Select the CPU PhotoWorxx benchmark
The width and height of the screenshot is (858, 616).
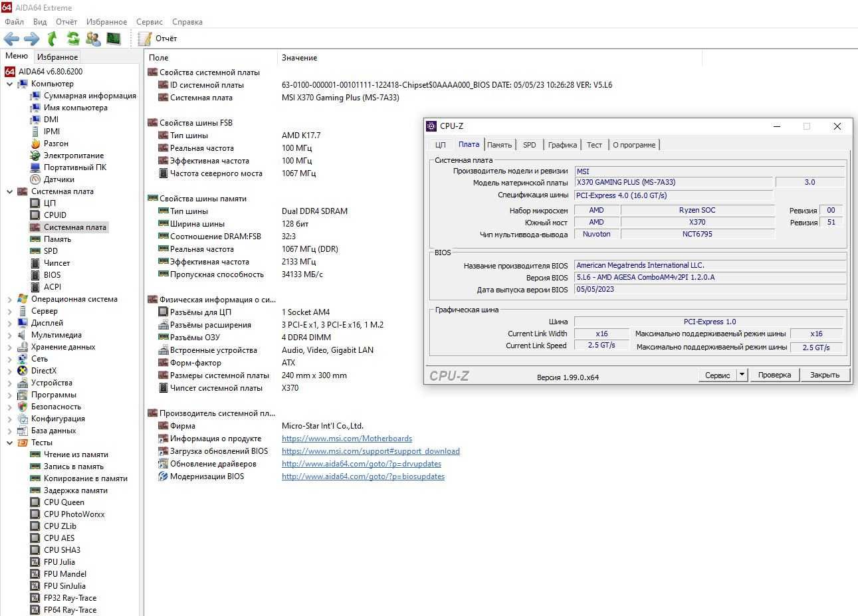[74, 514]
